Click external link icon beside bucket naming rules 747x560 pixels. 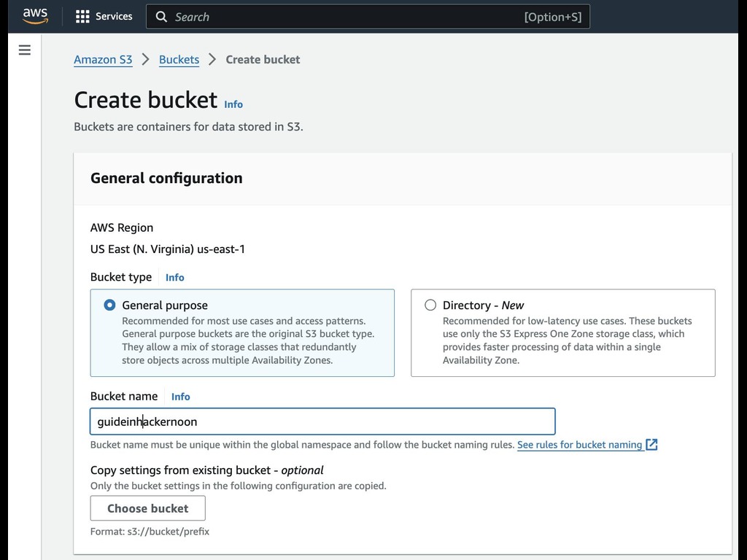pos(651,445)
